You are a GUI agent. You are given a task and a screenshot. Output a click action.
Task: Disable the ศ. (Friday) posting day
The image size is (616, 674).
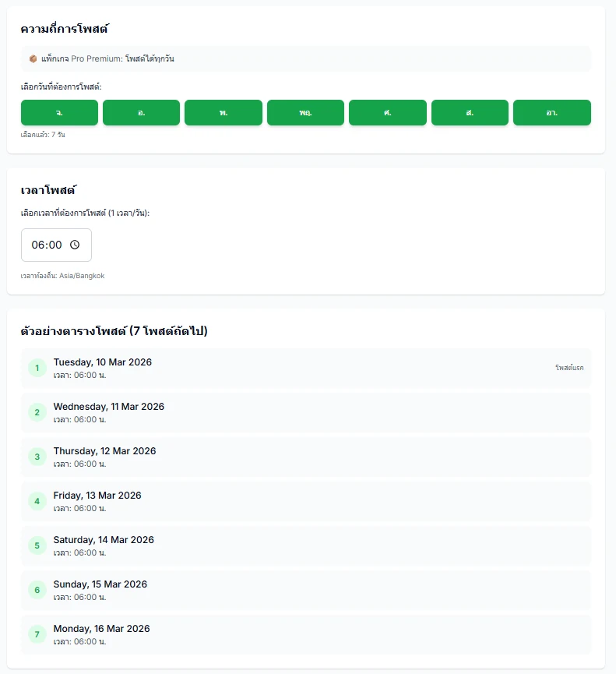coord(387,112)
